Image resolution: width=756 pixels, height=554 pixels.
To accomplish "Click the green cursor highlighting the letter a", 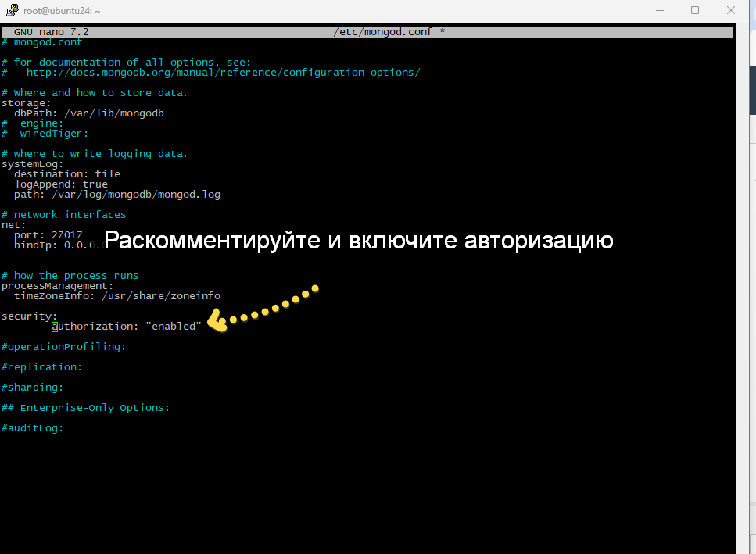I will [x=53, y=326].
